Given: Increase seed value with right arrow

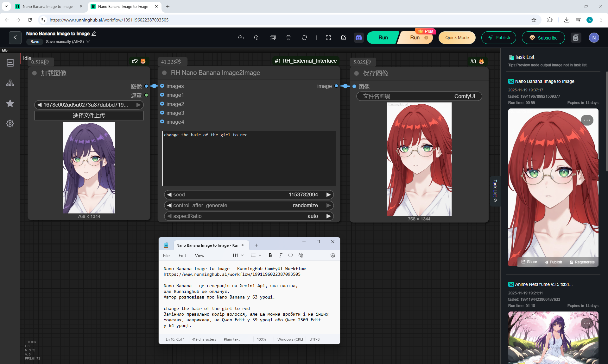Looking at the screenshot, I should pos(328,194).
